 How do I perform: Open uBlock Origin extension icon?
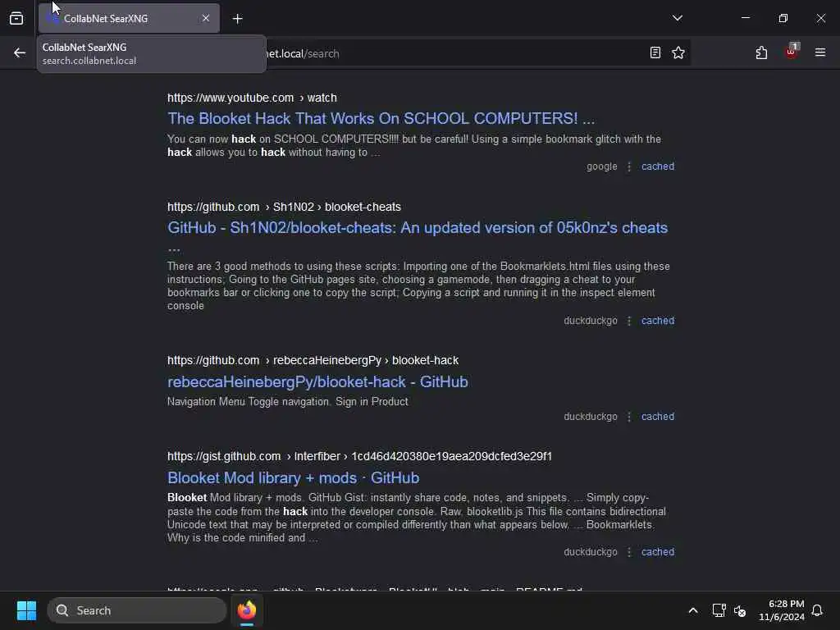pyautogui.click(x=792, y=52)
